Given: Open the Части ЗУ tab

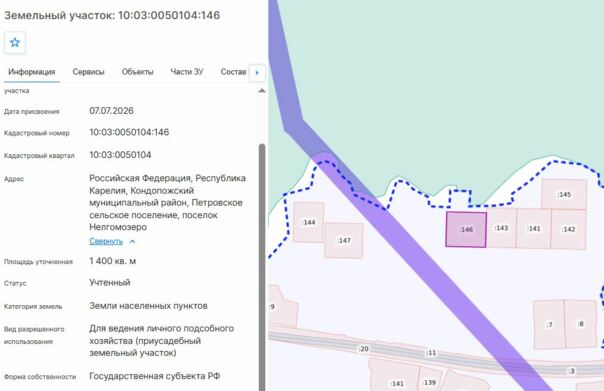Looking at the screenshot, I should tap(187, 72).
